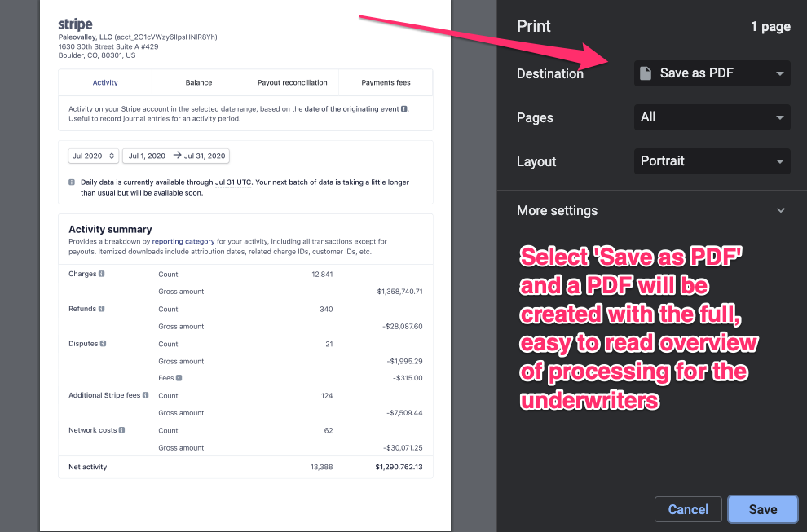The width and height of the screenshot is (807, 532).
Task: Click the Cancel button
Action: (688, 509)
